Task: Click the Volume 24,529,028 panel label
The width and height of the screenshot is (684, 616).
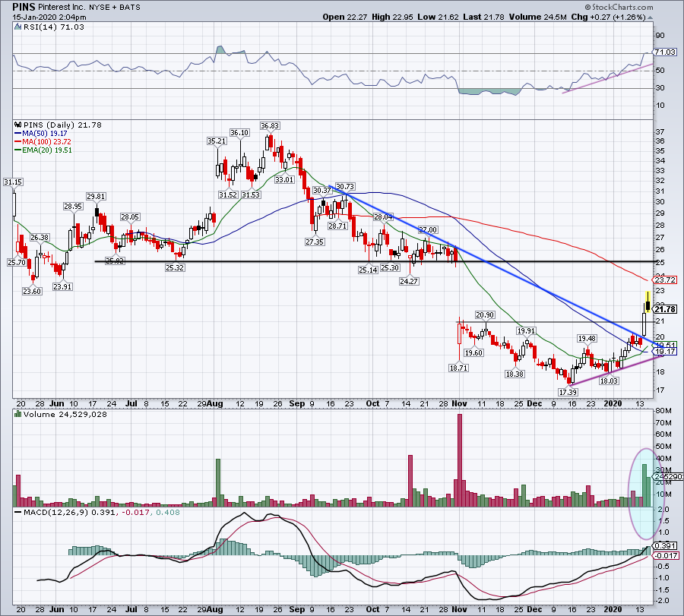Action: click(x=65, y=414)
